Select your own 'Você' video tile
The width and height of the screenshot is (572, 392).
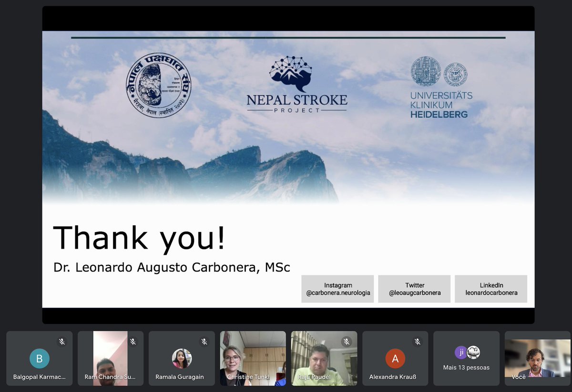tap(537, 358)
